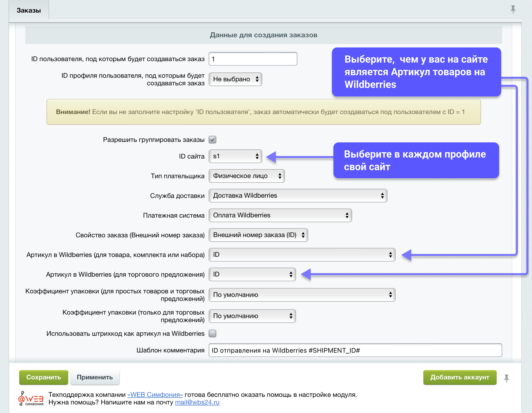Click the Применить button

[x=95, y=377]
